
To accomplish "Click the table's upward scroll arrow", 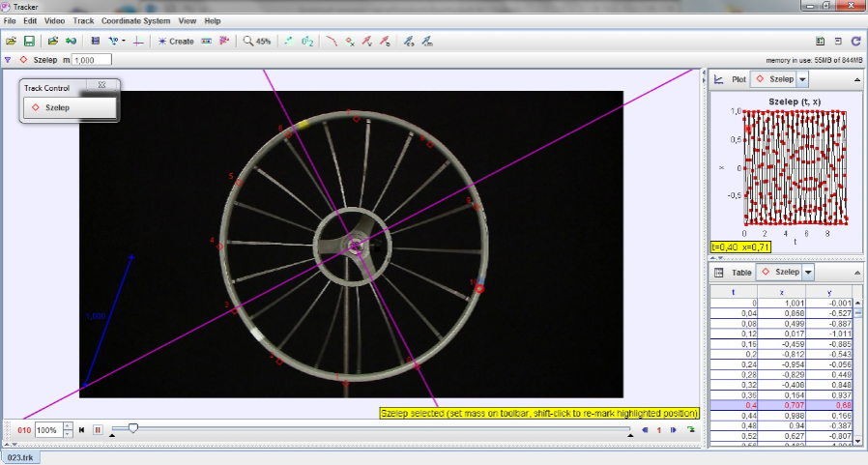I will [858, 303].
